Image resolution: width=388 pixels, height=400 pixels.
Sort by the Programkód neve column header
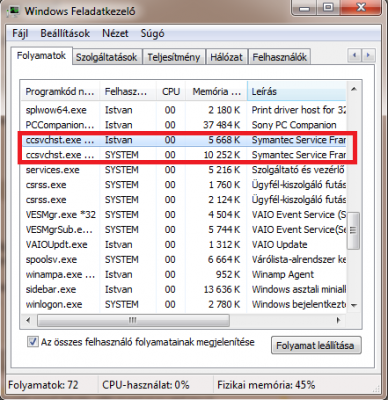click(60, 91)
